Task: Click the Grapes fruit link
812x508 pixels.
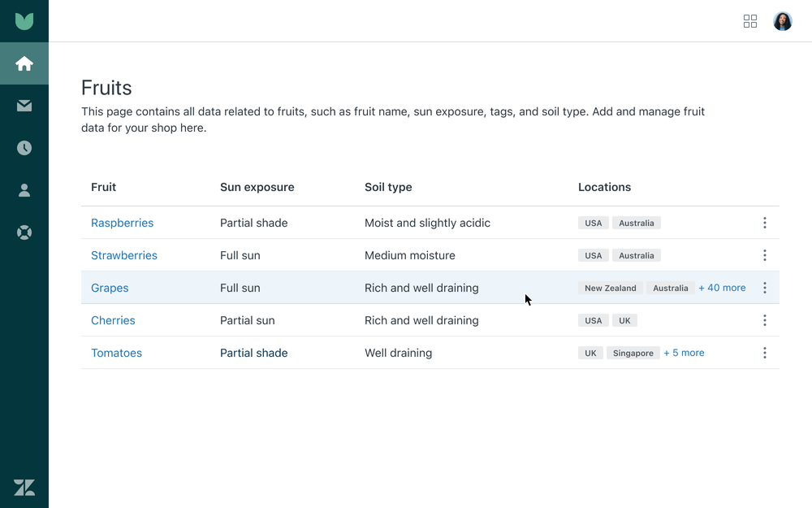Action: pyautogui.click(x=110, y=288)
